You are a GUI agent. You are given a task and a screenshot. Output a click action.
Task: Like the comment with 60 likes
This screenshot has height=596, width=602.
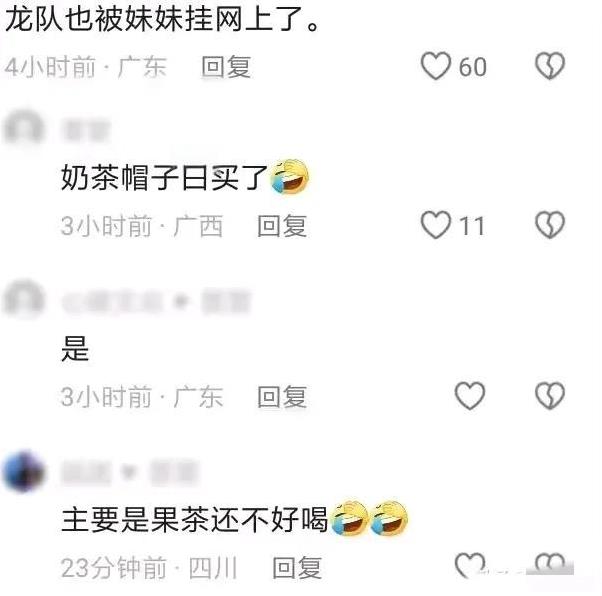pyautogui.click(x=436, y=66)
